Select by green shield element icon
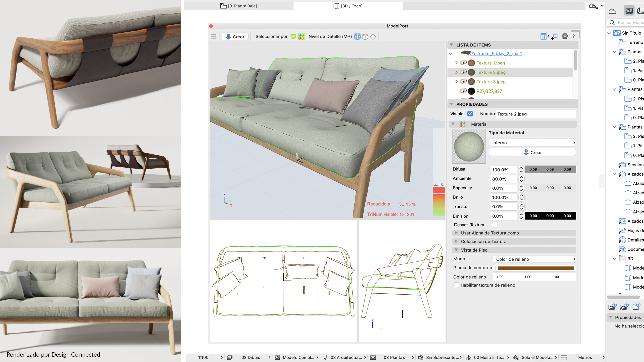644x362 pixels. click(293, 36)
